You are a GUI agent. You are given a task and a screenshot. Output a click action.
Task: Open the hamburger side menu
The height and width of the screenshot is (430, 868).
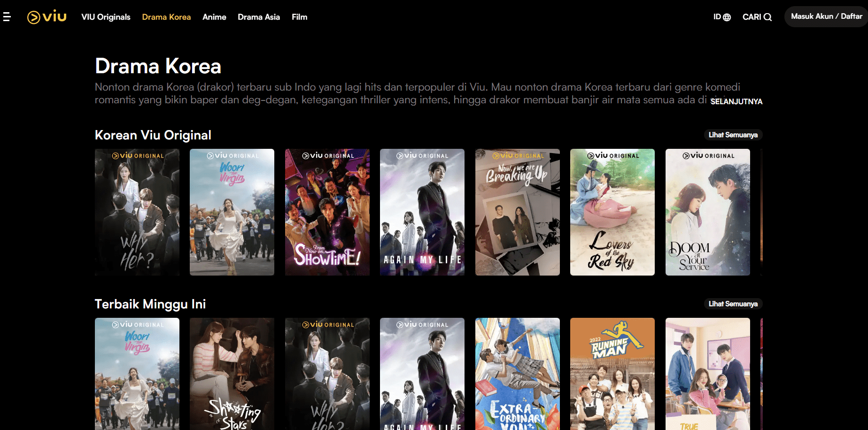[7, 17]
